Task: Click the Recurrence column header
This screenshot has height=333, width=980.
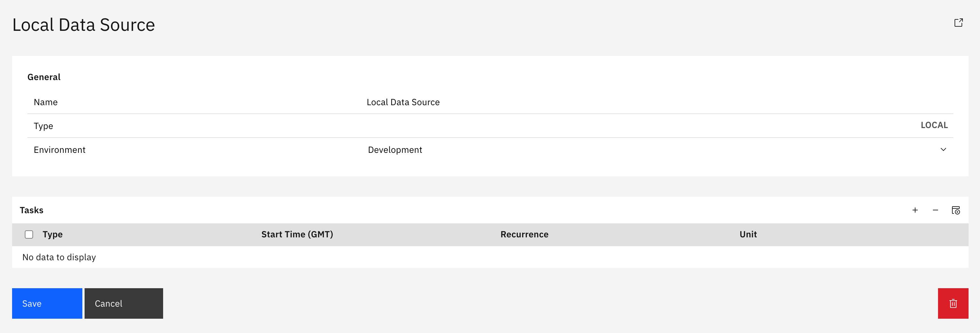Action: tap(524, 234)
